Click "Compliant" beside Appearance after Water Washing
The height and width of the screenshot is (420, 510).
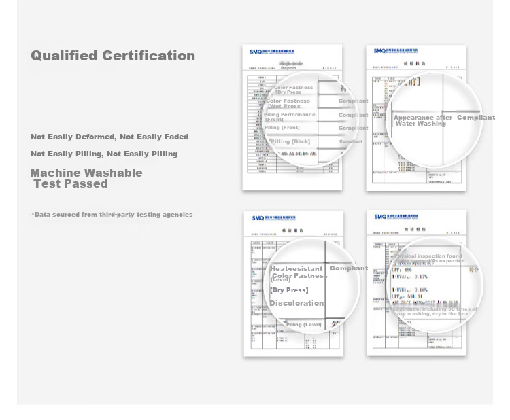[x=476, y=118]
